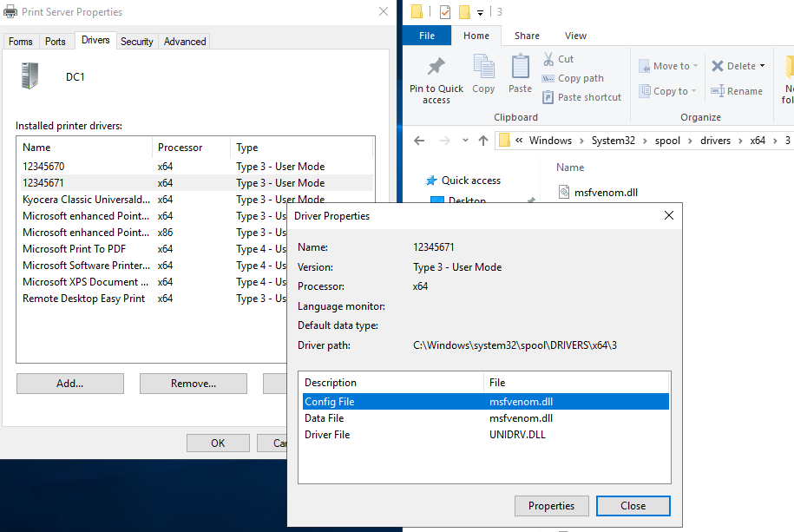Viewport: 794px width, 532px height.
Task: Click Paste shortcut in the ribbon
Action: click(581, 97)
